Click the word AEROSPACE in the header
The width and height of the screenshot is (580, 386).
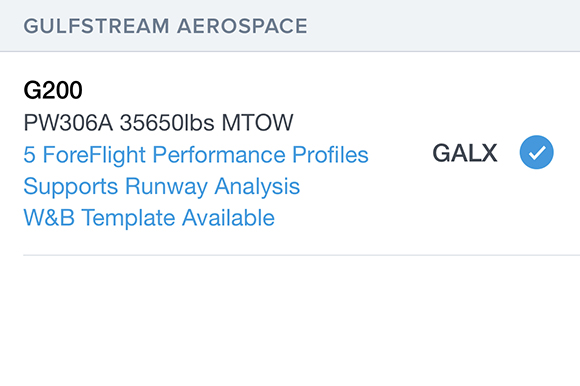pyautogui.click(x=242, y=26)
